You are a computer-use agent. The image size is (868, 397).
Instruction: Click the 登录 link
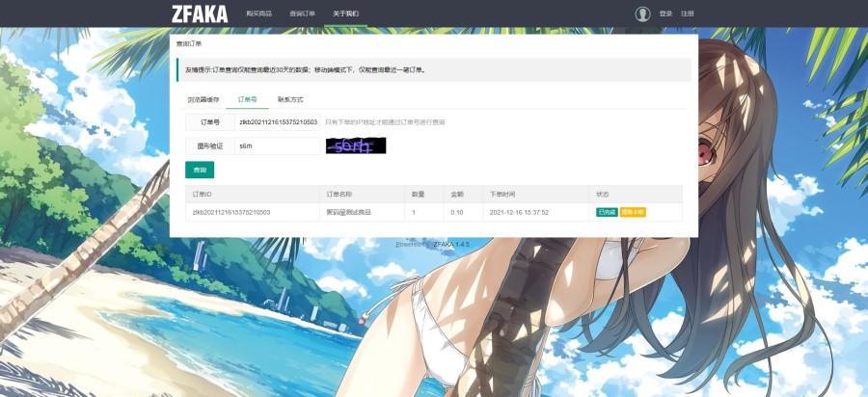click(665, 13)
